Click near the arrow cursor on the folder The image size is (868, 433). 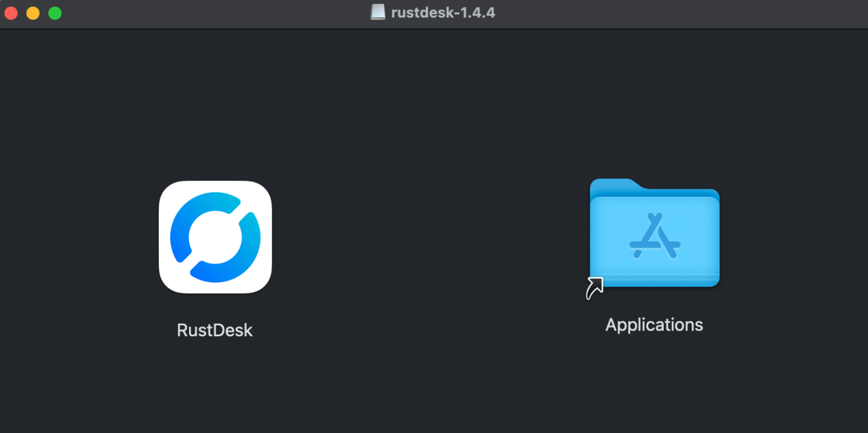[595, 287]
